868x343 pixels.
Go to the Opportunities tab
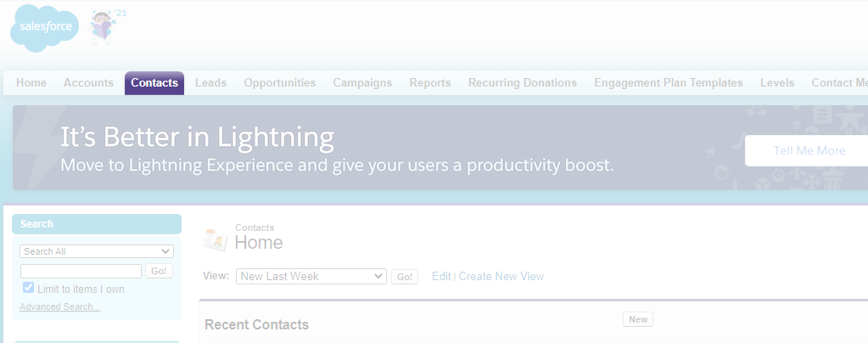(279, 82)
